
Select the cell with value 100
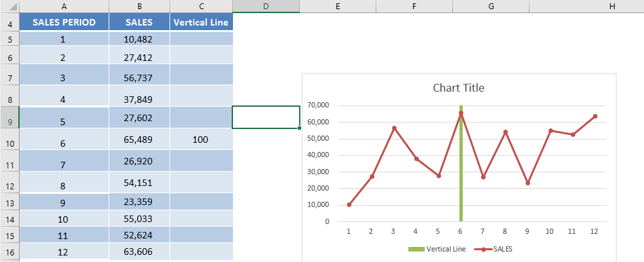pos(201,139)
